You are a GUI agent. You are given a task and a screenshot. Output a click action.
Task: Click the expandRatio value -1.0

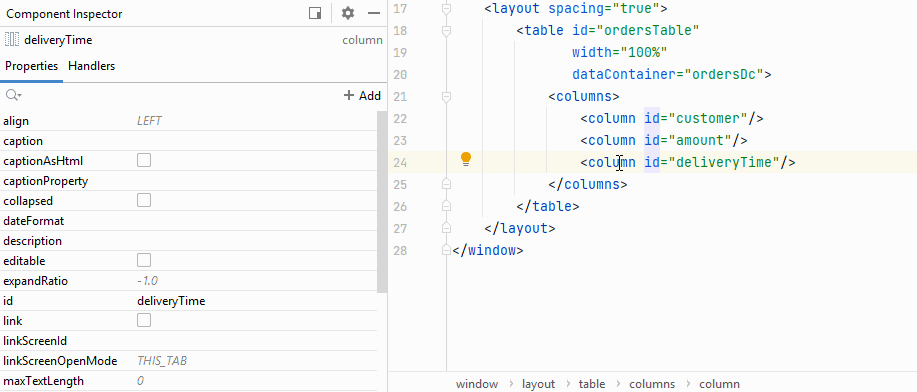pyautogui.click(x=147, y=281)
